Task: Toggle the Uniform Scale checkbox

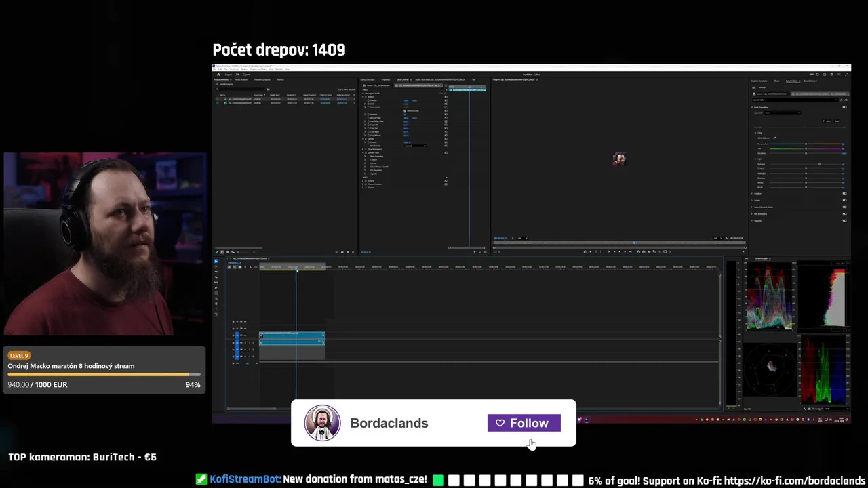Action: click(x=405, y=111)
